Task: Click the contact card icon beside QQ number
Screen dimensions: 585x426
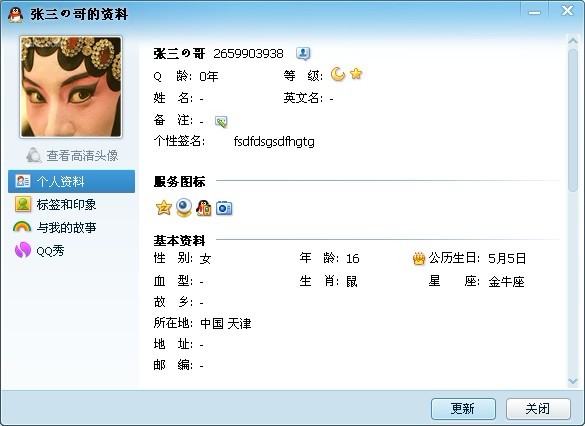Action: [x=303, y=54]
